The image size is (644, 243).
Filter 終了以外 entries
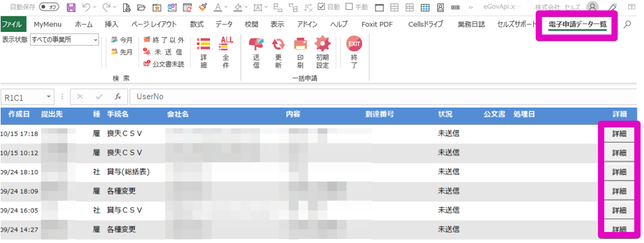click(163, 40)
